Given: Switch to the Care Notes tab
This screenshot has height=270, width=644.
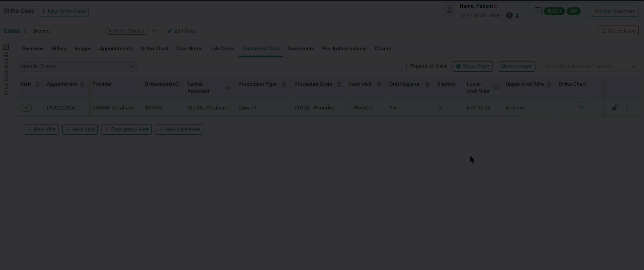Looking at the screenshot, I should tap(189, 49).
